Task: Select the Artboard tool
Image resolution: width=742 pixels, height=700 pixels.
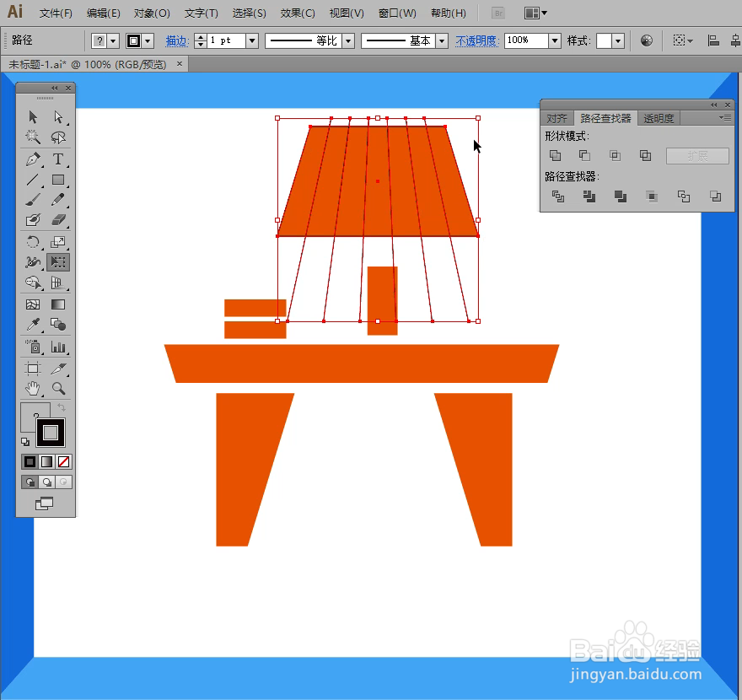Action: pos(33,369)
